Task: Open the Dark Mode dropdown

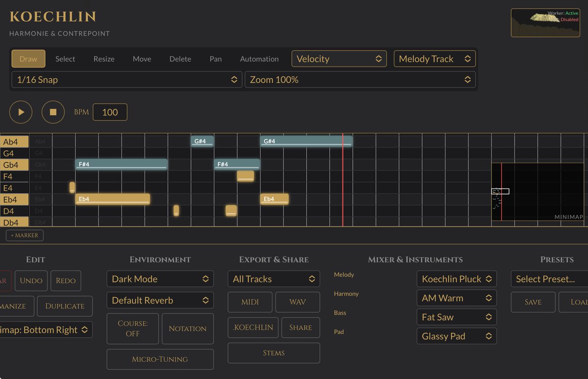Action: tap(160, 279)
